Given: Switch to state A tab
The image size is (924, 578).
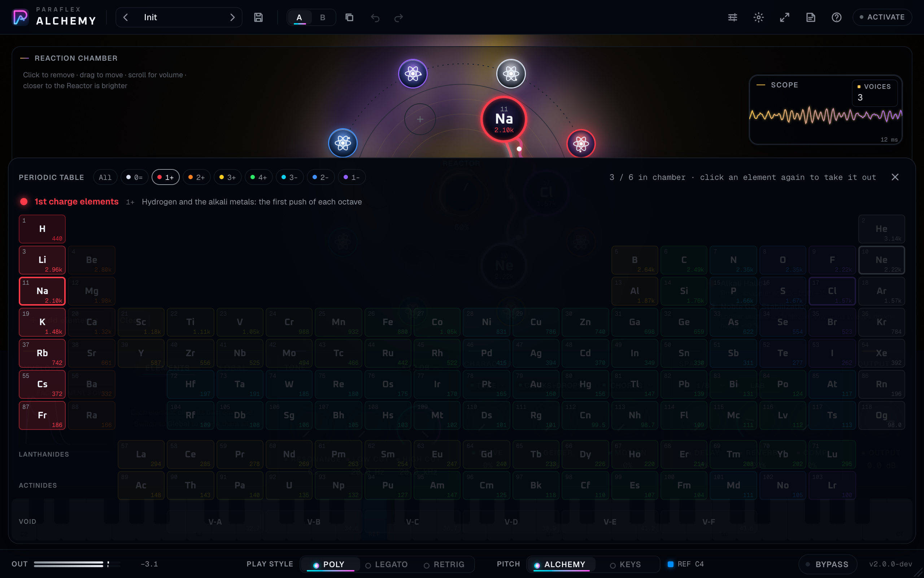Looking at the screenshot, I should (299, 18).
